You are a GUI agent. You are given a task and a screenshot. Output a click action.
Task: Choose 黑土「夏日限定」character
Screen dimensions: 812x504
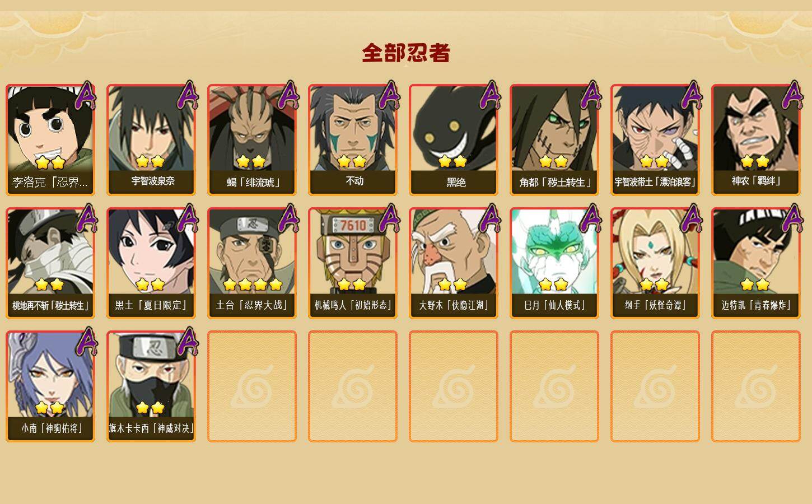pos(151,263)
